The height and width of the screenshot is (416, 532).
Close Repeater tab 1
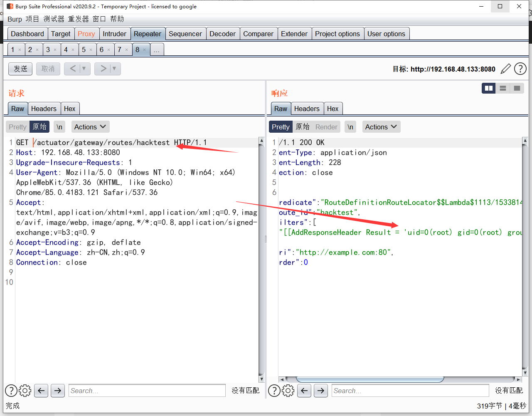click(x=20, y=50)
